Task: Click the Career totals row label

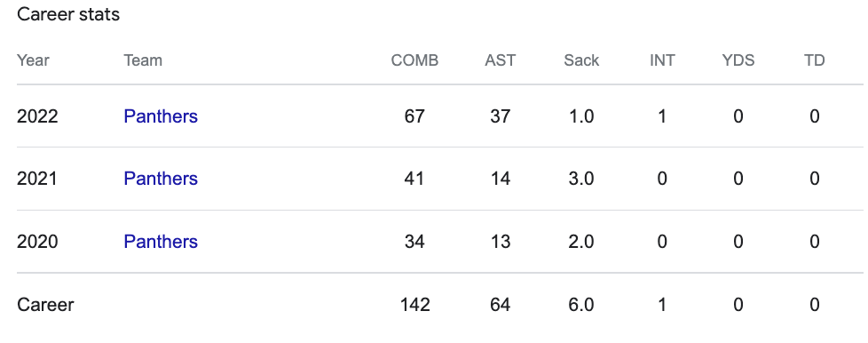Action: coord(45,305)
